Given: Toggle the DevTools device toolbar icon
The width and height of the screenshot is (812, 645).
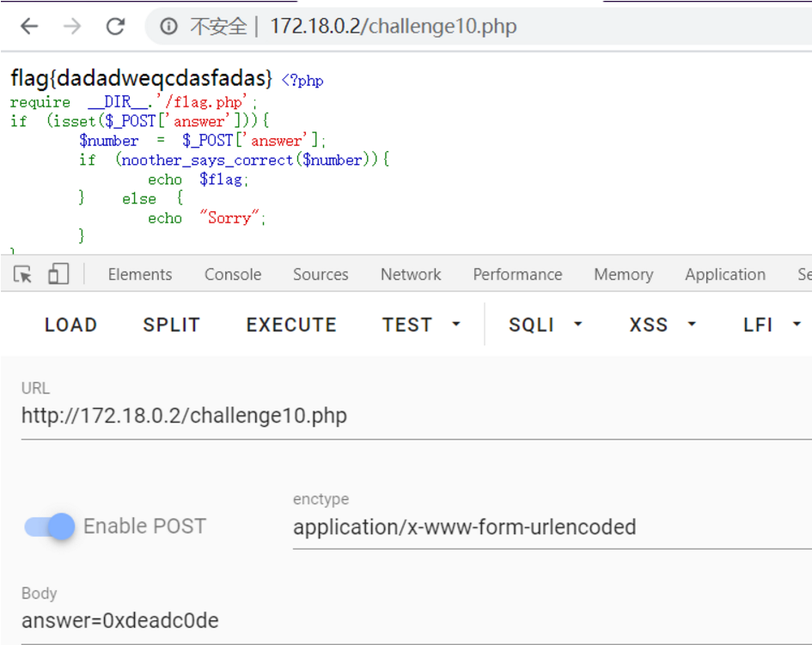Looking at the screenshot, I should click(58, 274).
